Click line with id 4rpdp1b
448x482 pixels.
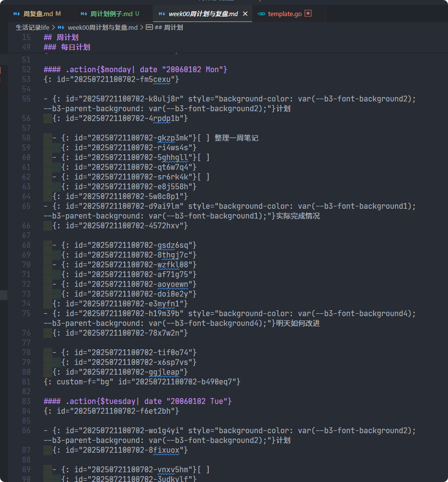pos(120,119)
